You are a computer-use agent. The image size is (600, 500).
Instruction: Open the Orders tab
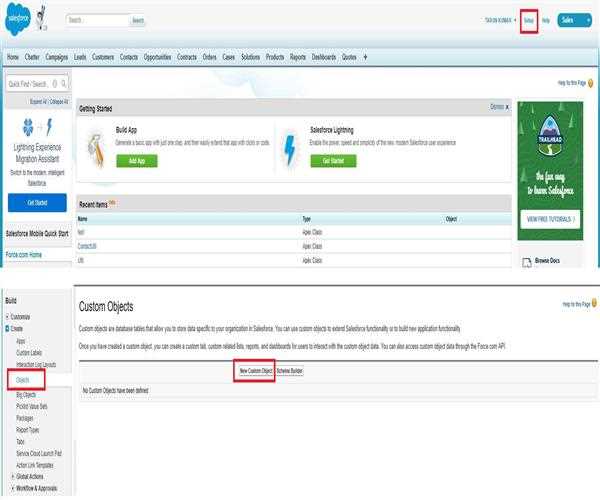pos(209,57)
